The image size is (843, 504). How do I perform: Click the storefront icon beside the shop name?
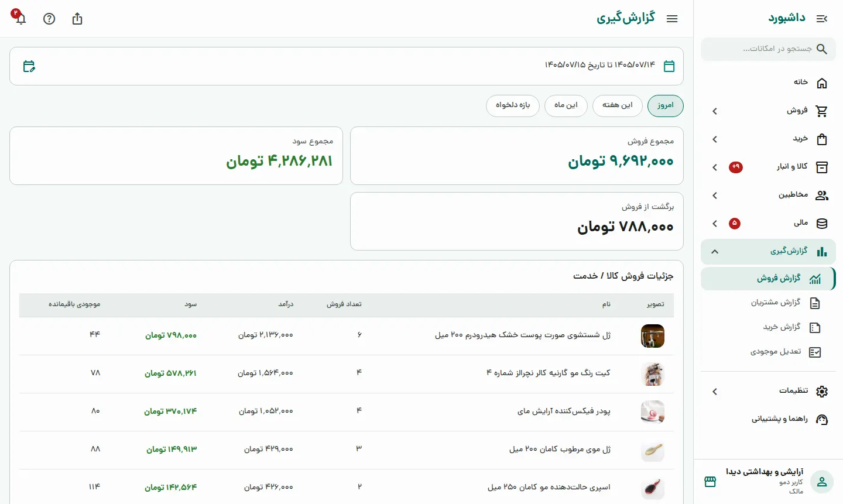point(710,482)
